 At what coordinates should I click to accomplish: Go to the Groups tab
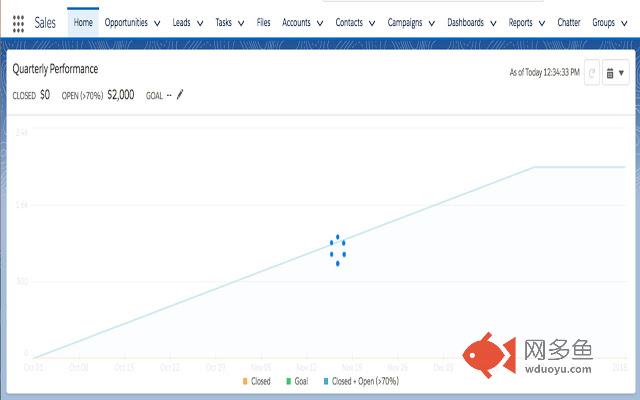click(x=604, y=23)
